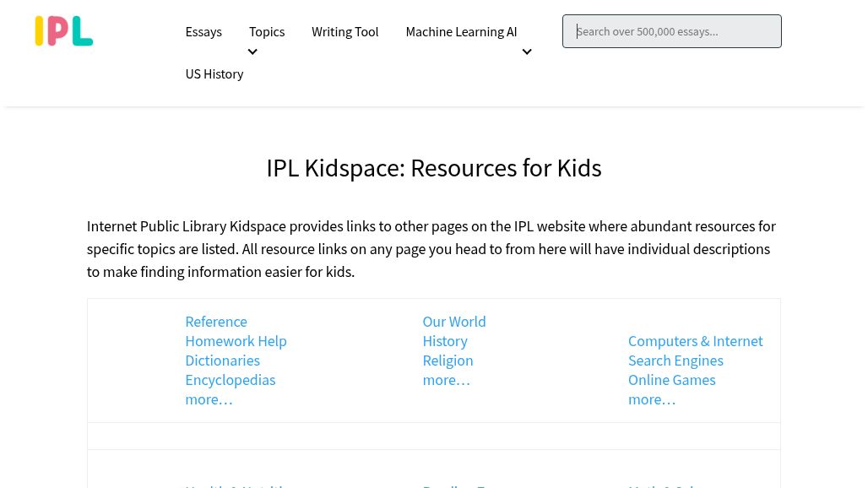Click the History link
The width and height of the screenshot is (868, 488).
point(445,341)
